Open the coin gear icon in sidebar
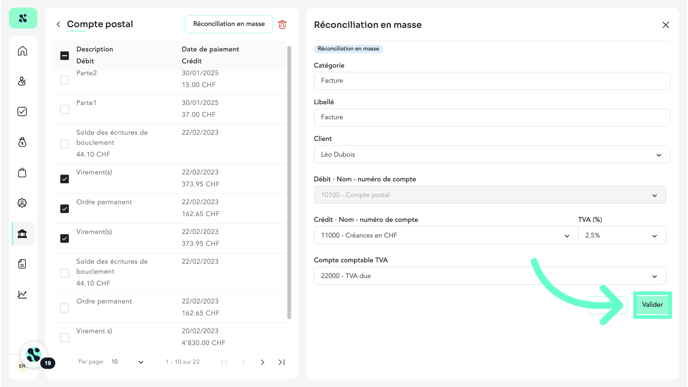This screenshot has width=688, height=387. point(22,203)
